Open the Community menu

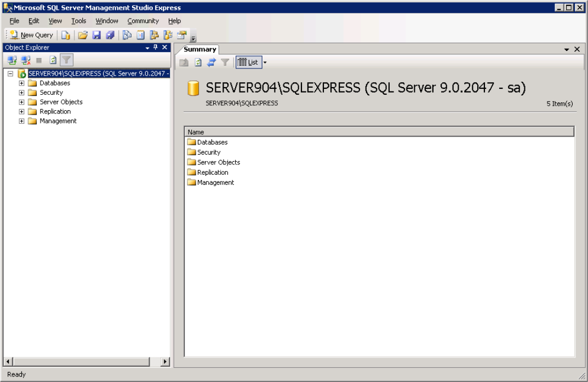click(x=142, y=21)
